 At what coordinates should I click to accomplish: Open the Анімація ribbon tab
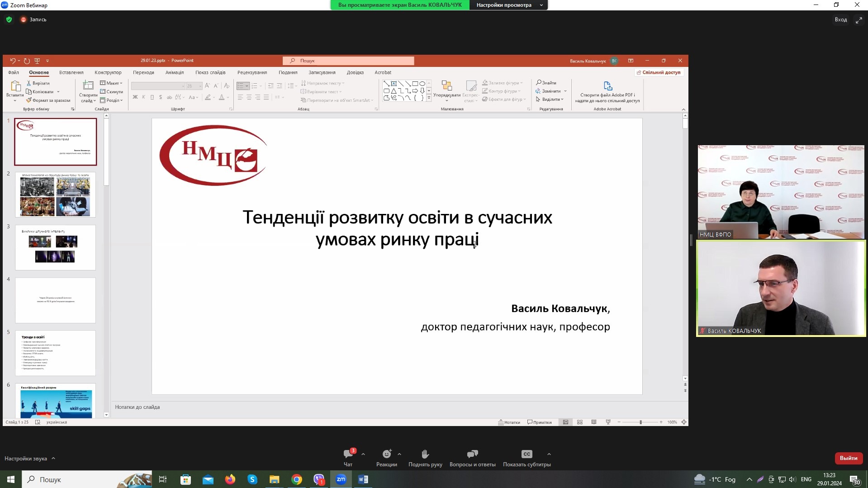pyautogui.click(x=175, y=72)
